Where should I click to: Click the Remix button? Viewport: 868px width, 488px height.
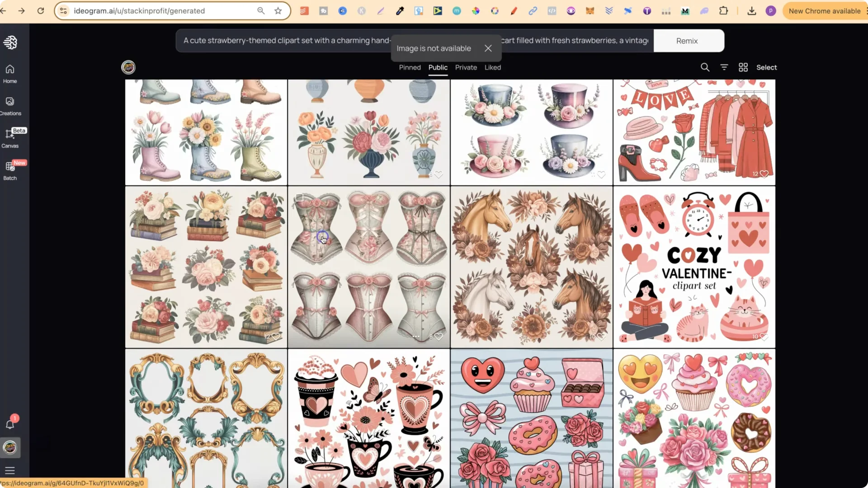point(686,41)
